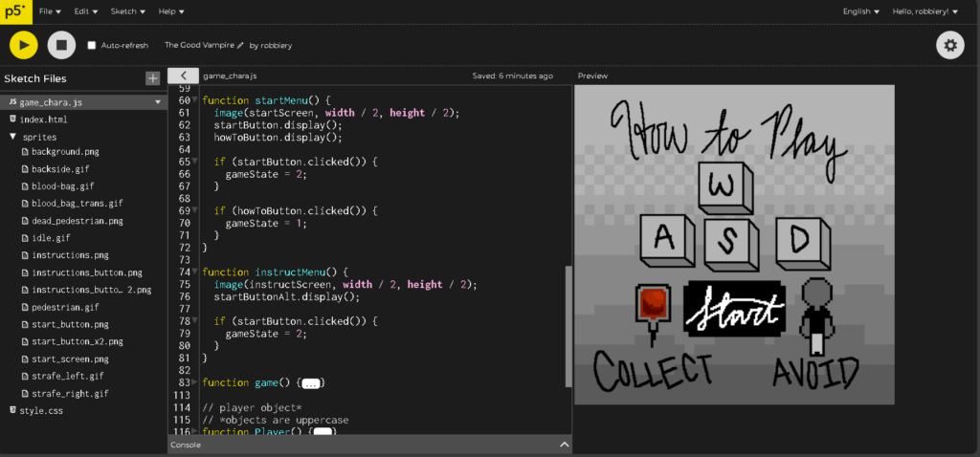Select start_button.png file
This screenshot has width=980, height=457.
(70, 325)
